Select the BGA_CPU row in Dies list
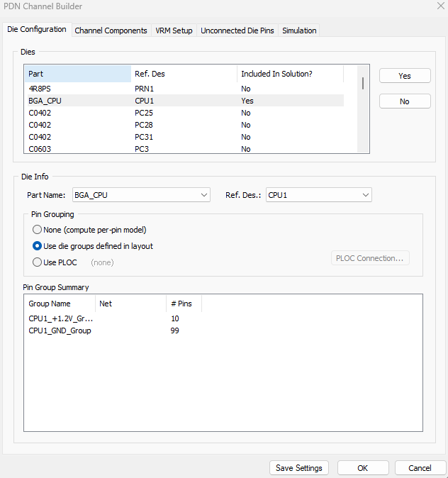 click(45, 101)
